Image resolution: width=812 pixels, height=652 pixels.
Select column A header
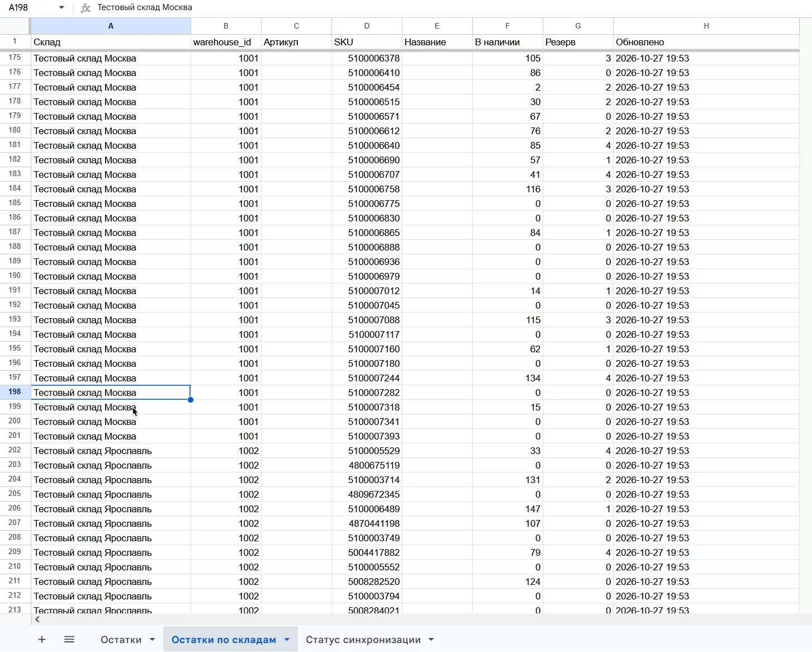click(x=111, y=26)
